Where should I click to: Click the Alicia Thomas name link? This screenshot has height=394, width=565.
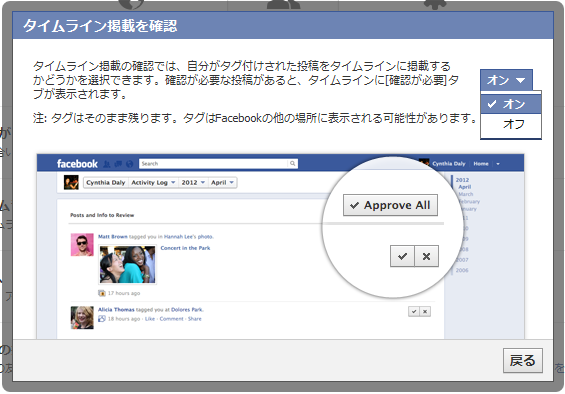point(116,310)
